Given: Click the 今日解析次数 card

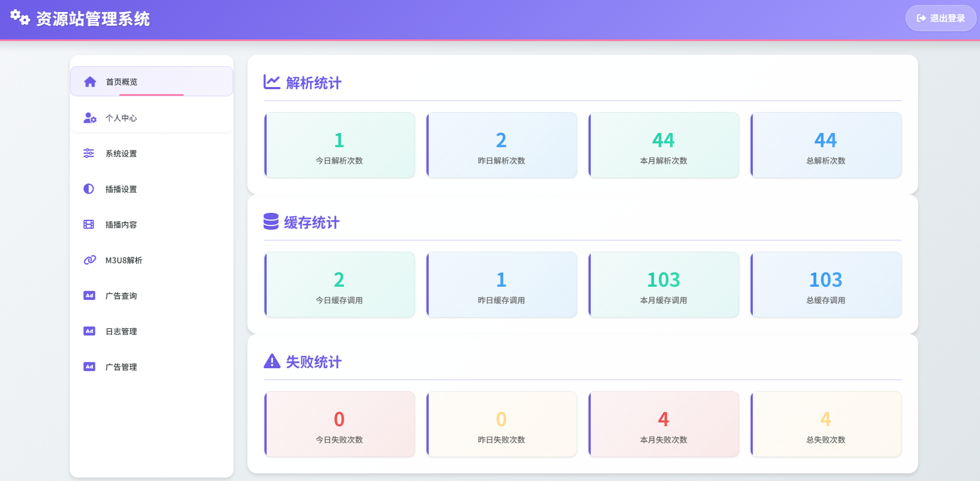Looking at the screenshot, I should (339, 145).
